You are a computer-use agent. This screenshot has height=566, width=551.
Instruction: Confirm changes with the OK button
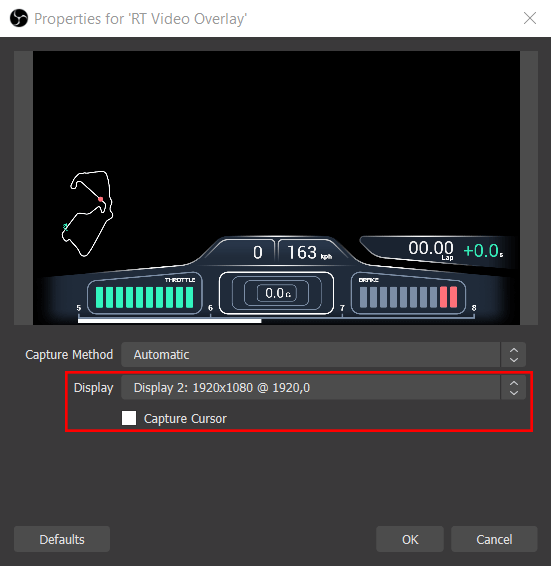(x=410, y=539)
